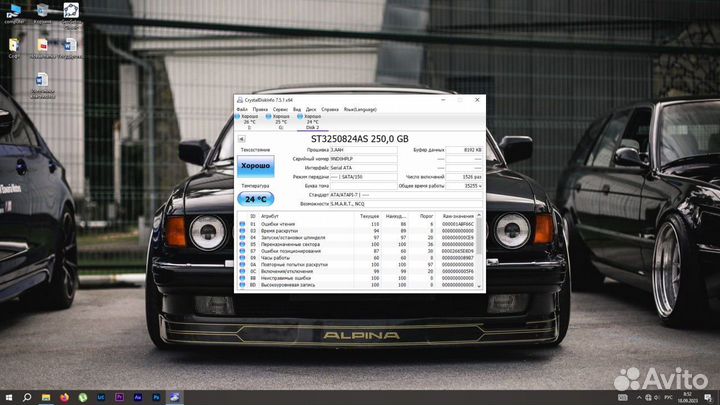
Task: Select the first drive tab showing 26 °C
Action: (x=249, y=121)
